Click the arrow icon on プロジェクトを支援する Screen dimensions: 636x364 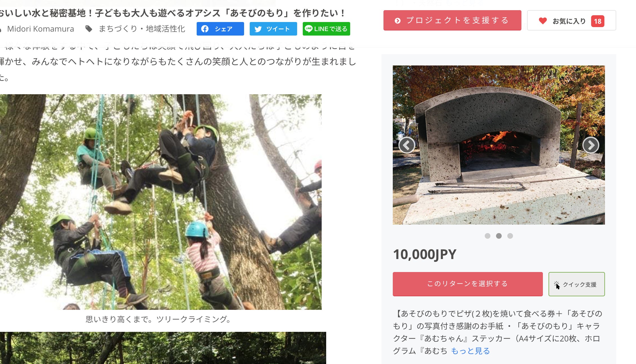click(398, 21)
